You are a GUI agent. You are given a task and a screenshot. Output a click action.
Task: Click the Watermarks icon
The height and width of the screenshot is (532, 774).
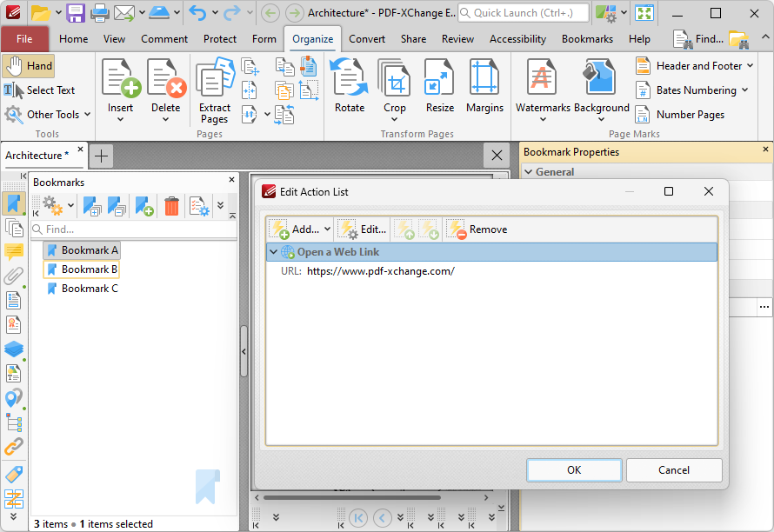point(543,77)
